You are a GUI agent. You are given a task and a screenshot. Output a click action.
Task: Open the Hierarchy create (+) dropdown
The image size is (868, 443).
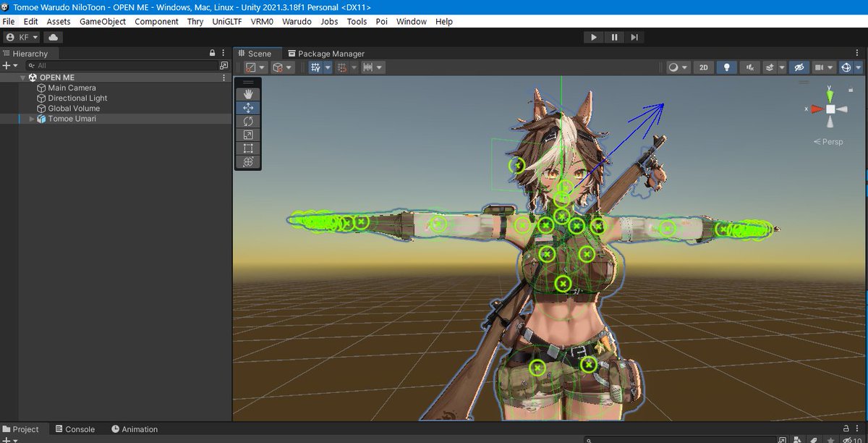pos(10,65)
